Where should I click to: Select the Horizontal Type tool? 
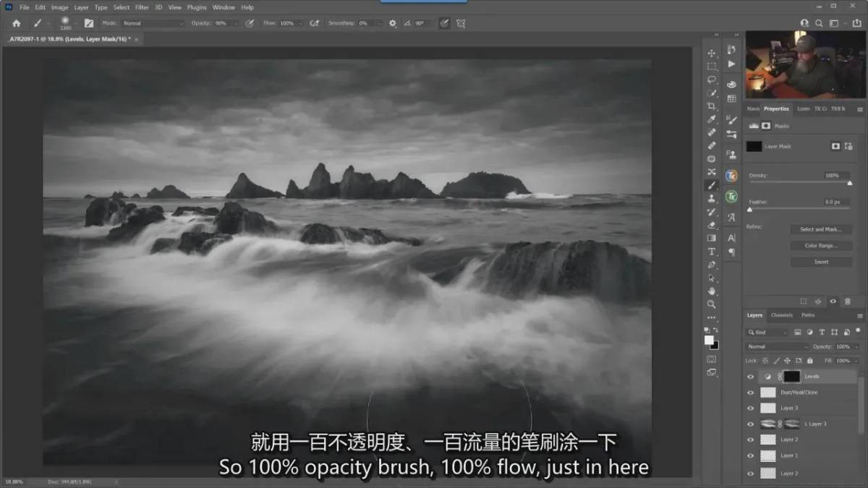click(712, 252)
